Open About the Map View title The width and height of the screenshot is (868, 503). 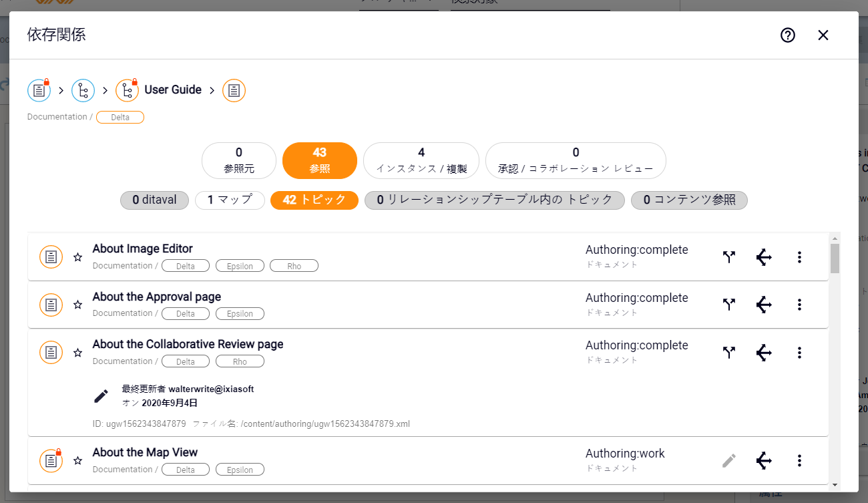145,452
